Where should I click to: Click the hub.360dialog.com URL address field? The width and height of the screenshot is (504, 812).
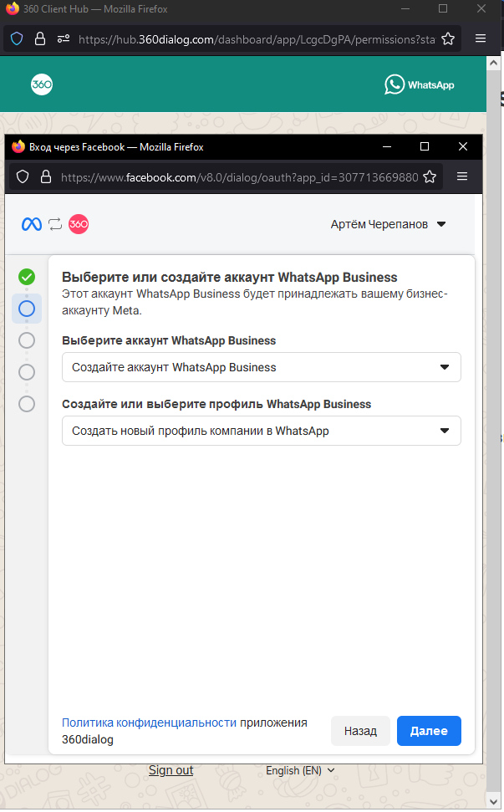257,39
